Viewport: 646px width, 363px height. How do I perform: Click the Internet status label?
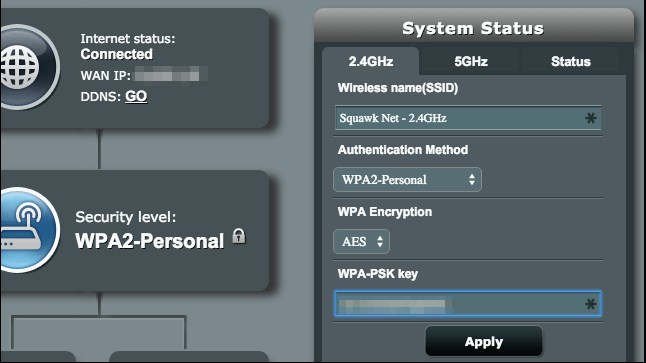pyautogui.click(x=128, y=38)
